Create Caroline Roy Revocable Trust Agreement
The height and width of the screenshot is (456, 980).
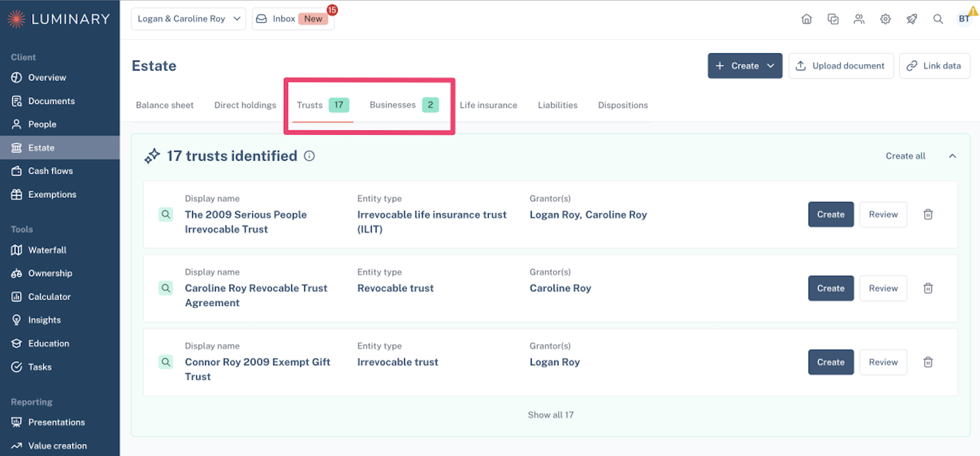(831, 288)
